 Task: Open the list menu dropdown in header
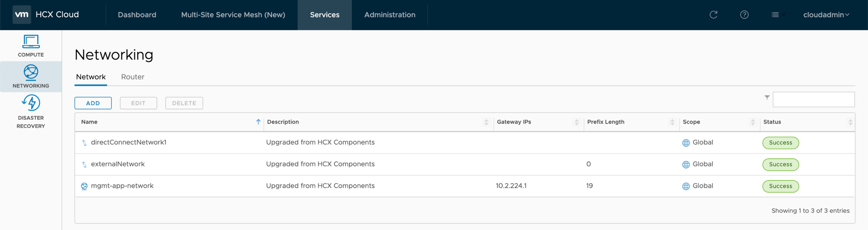pyautogui.click(x=778, y=15)
